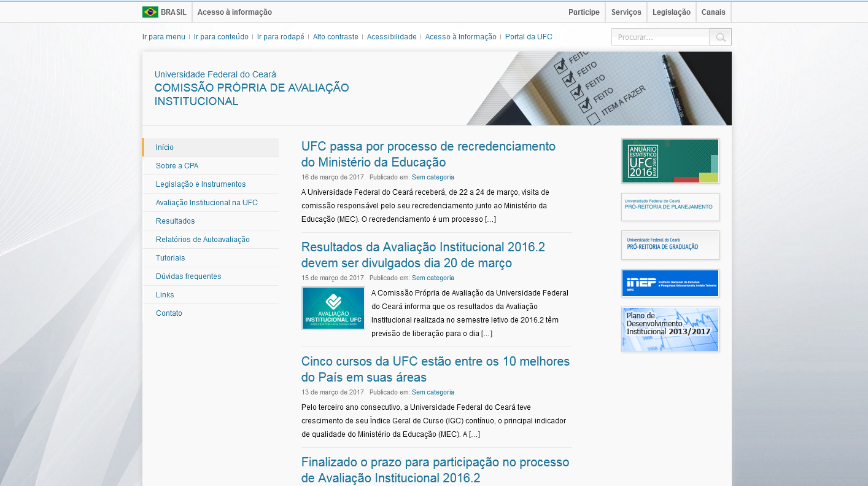Click the Ir para menu link
This screenshot has width=868, height=486.
(x=164, y=37)
